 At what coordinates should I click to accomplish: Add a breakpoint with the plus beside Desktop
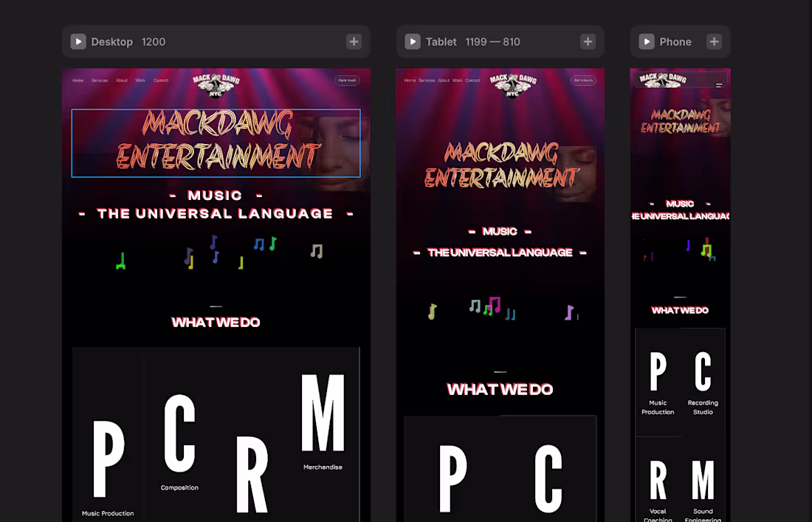(354, 41)
